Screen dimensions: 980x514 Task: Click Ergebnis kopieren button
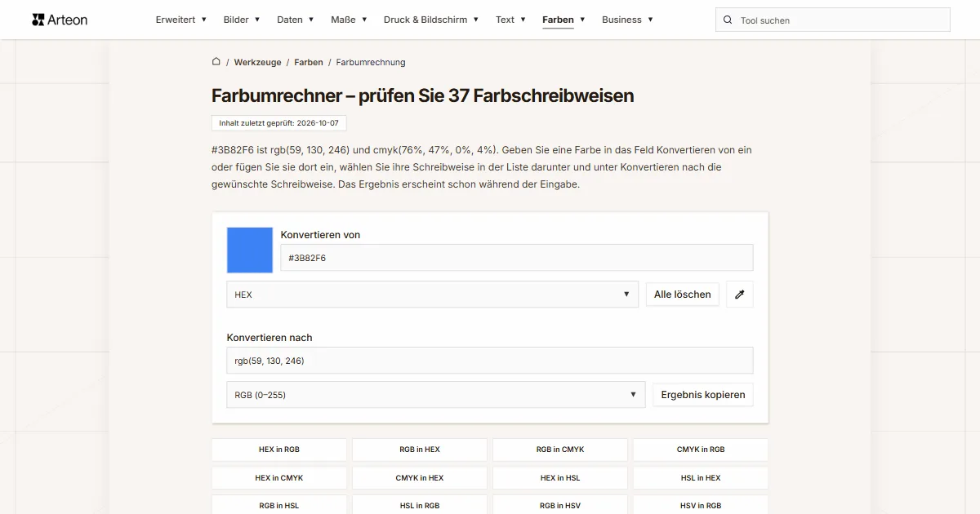(703, 395)
